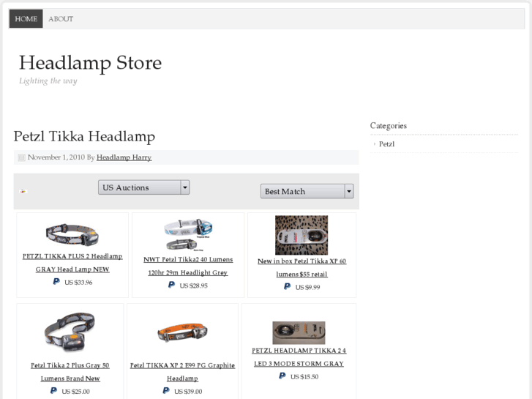Click the small eBay logo icon
The width and height of the screenshot is (532, 399).
pyautogui.click(x=23, y=191)
